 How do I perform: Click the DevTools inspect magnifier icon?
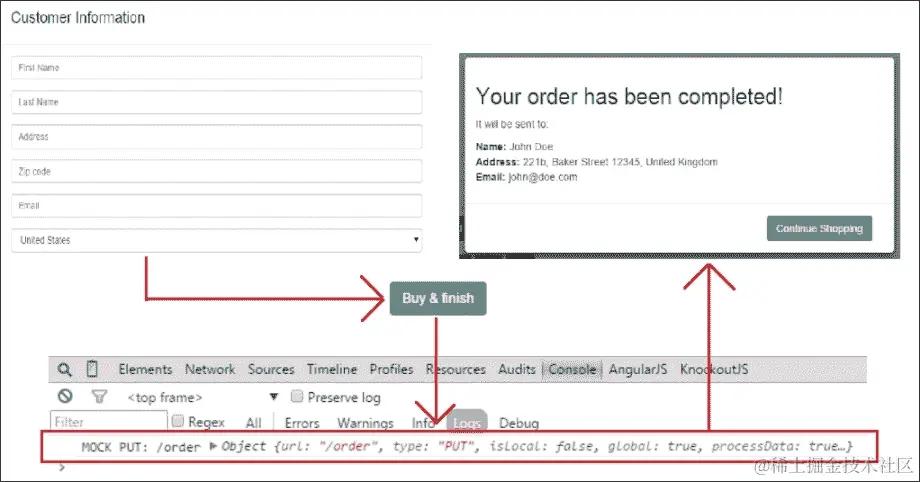65,369
